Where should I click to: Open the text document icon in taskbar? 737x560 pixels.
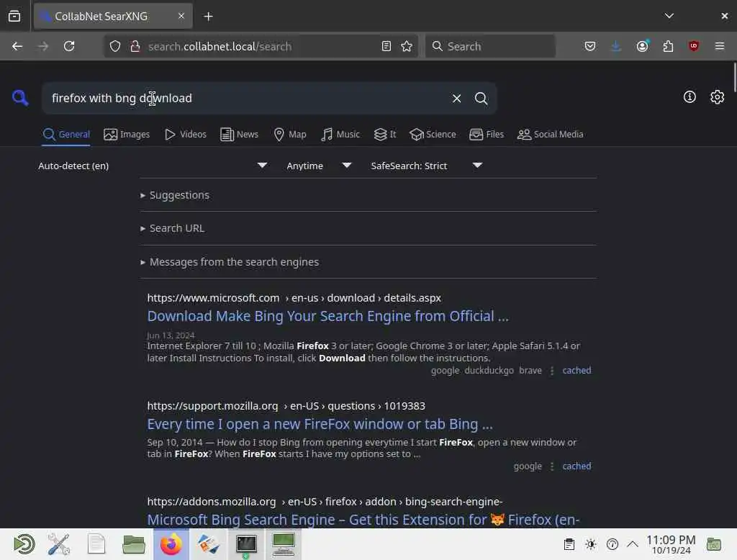tap(96, 544)
